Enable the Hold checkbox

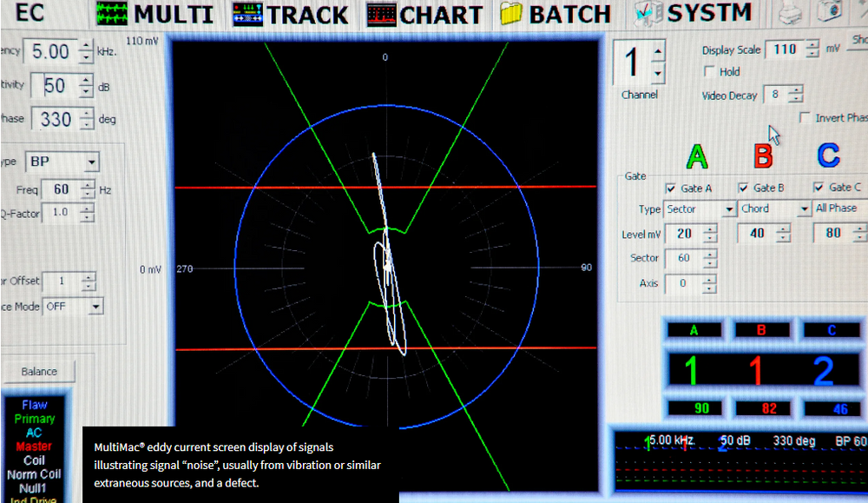(x=710, y=71)
